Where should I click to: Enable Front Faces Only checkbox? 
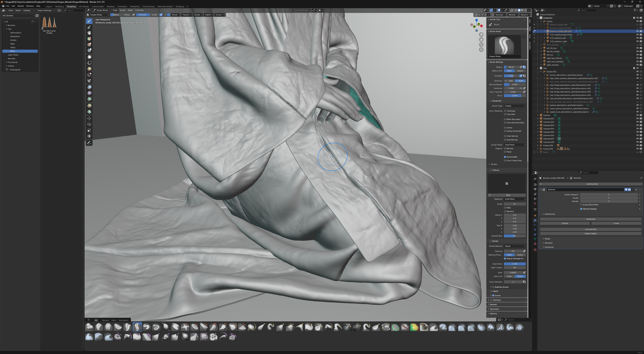tap(505, 161)
